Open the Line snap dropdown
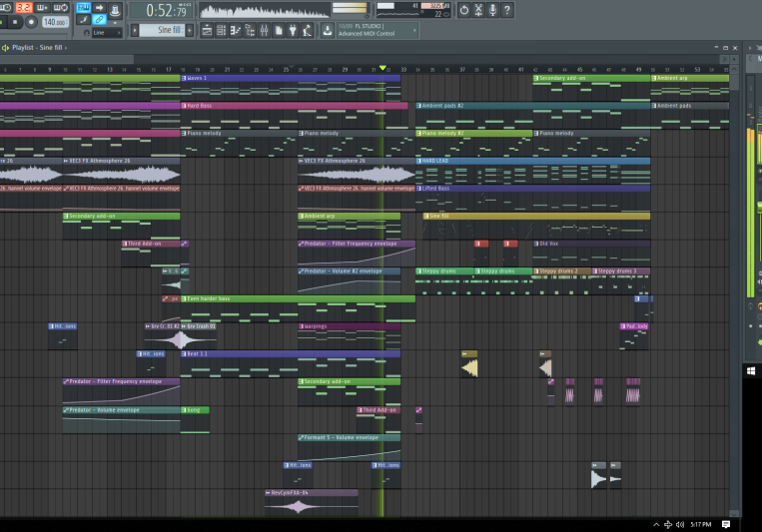The height and width of the screenshot is (532, 762). [107, 33]
